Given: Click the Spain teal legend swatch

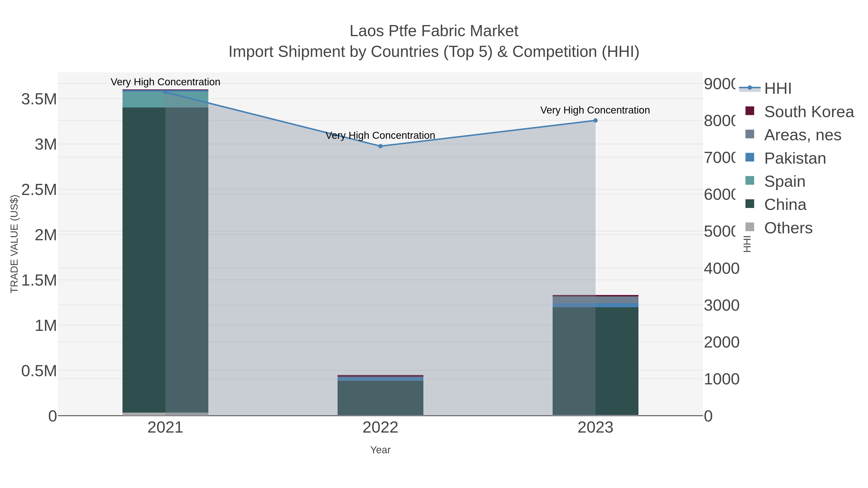Looking at the screenshot, I should [750, 180].
